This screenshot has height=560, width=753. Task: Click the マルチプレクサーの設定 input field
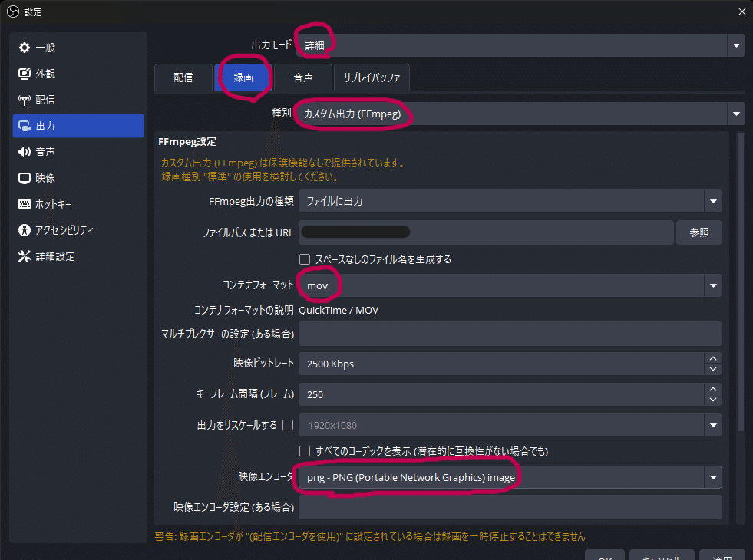[x=513, y=333]
